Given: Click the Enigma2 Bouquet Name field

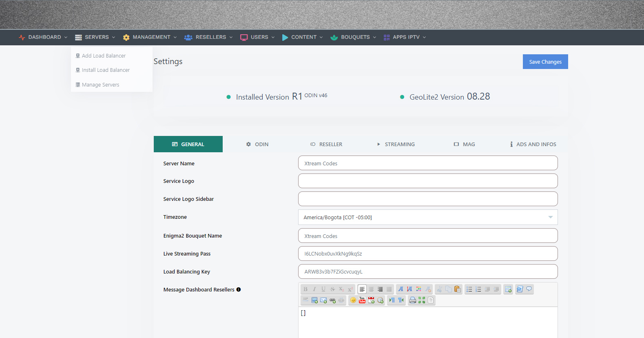Looking at the screenshot, I should coord(428,236).
